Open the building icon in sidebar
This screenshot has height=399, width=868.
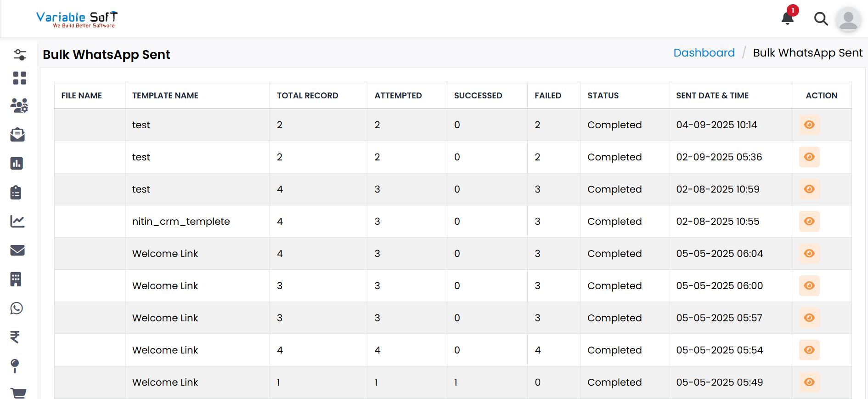pos(16,279)
